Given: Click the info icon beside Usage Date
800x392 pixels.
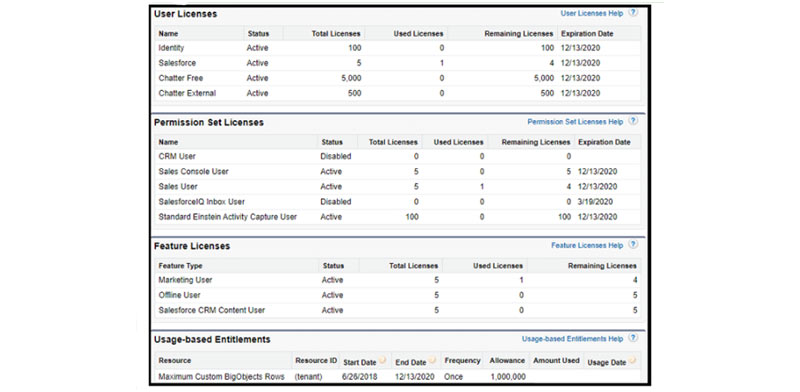Looking at the screenshot, I should pos(632,361).
